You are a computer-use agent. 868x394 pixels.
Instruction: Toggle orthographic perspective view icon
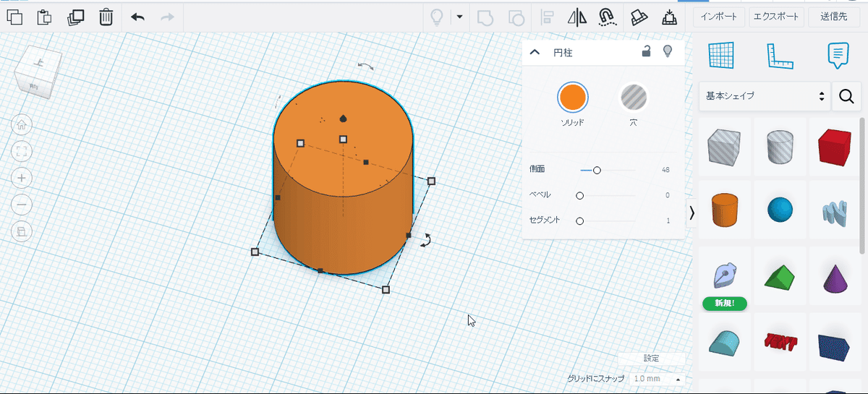tap(22, 231)
